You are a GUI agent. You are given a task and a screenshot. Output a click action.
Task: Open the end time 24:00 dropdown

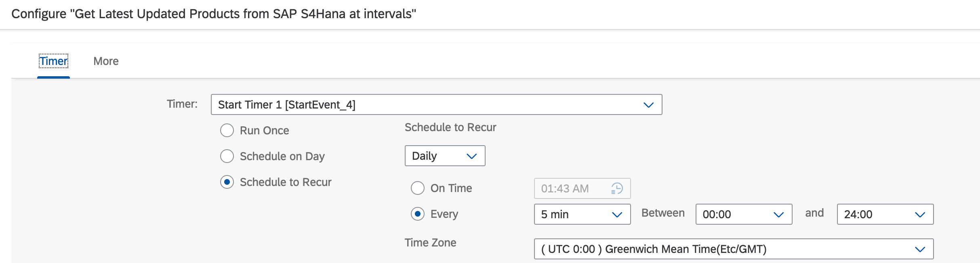tap(885, 214)
